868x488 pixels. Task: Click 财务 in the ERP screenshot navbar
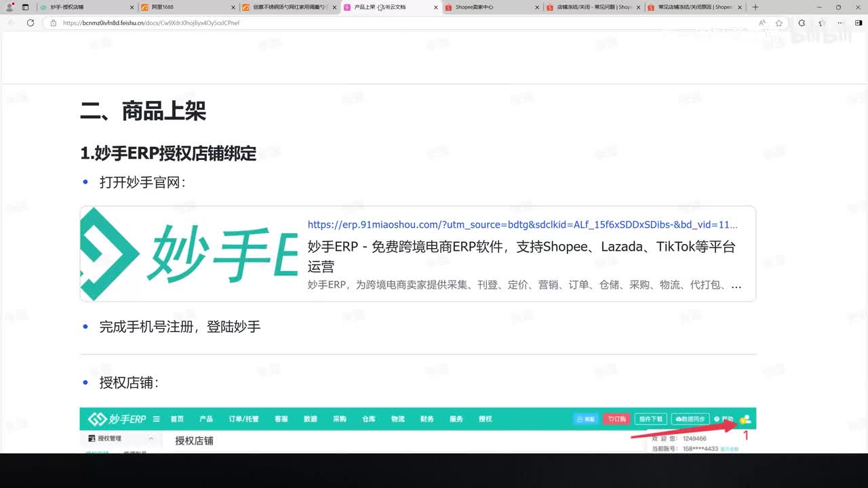coord(427,419)
